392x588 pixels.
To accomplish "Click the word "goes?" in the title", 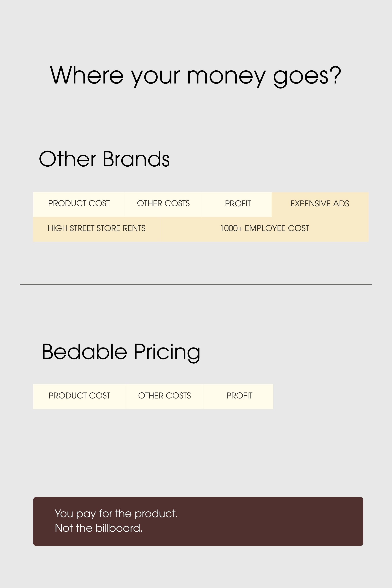I will (307, 76).
